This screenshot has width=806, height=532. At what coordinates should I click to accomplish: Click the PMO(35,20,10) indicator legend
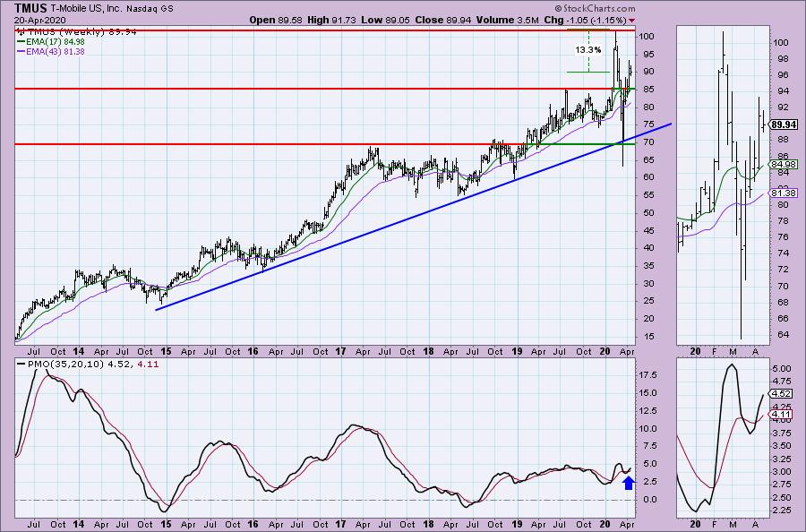point(89,365)
